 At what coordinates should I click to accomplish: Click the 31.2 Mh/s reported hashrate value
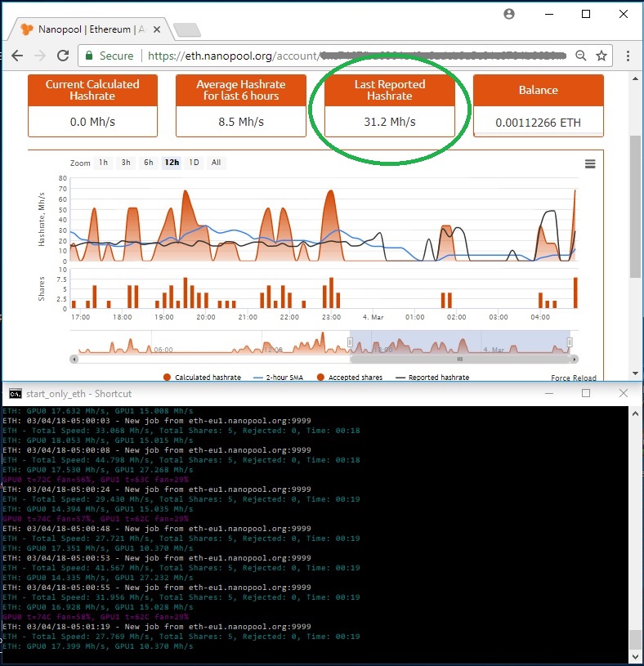[390, 122]
